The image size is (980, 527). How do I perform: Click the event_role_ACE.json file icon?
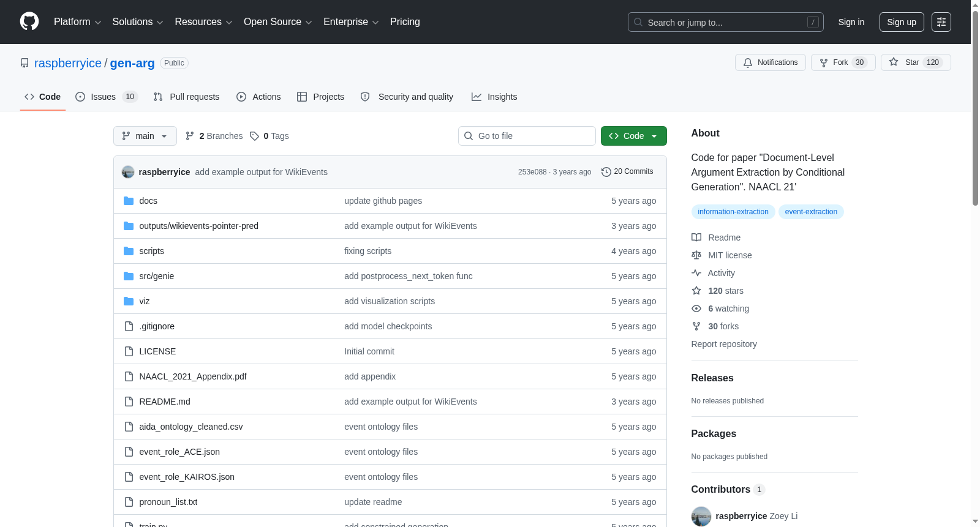click(x=129, y=452)
